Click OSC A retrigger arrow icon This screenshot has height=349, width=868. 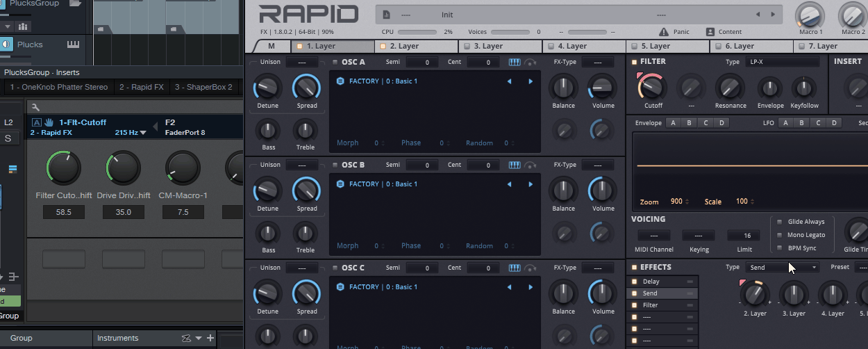(531, 62)
